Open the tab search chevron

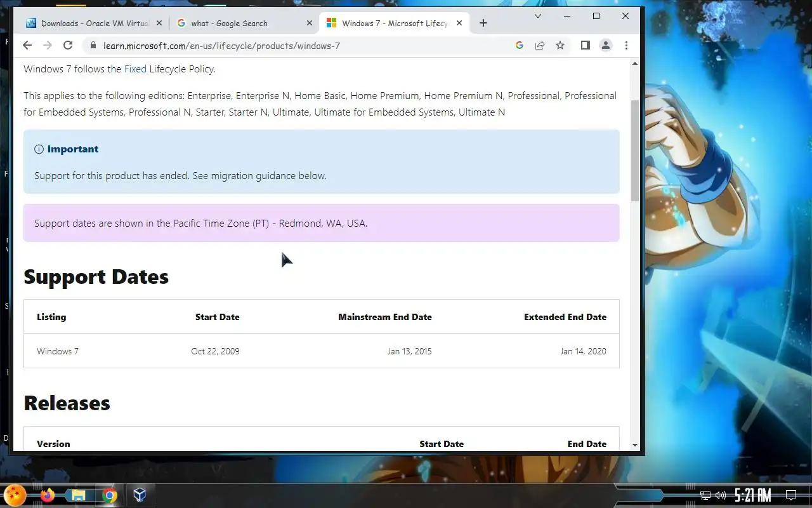(x=538, y=16)
